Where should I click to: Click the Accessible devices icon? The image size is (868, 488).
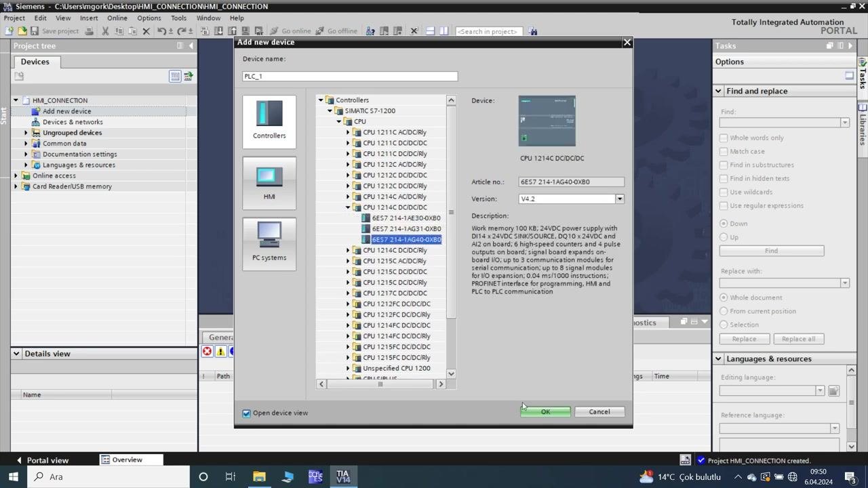point(370,31)
